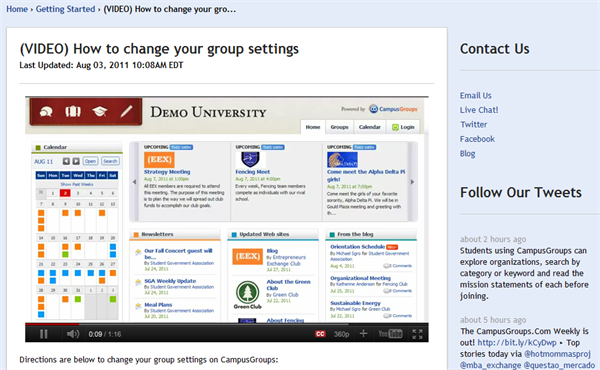This screenshot has height=370, width=600.
Task: Open Orientation Schedule blog post
Action: 357,247
